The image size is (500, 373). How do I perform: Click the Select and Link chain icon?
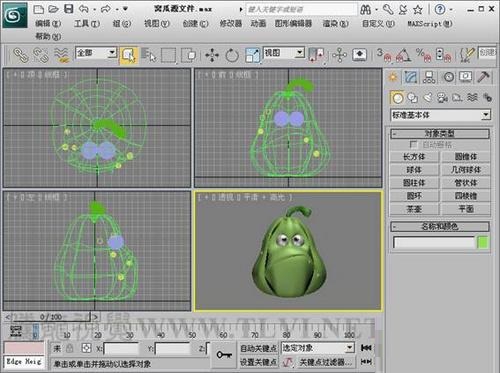point(21,55)
